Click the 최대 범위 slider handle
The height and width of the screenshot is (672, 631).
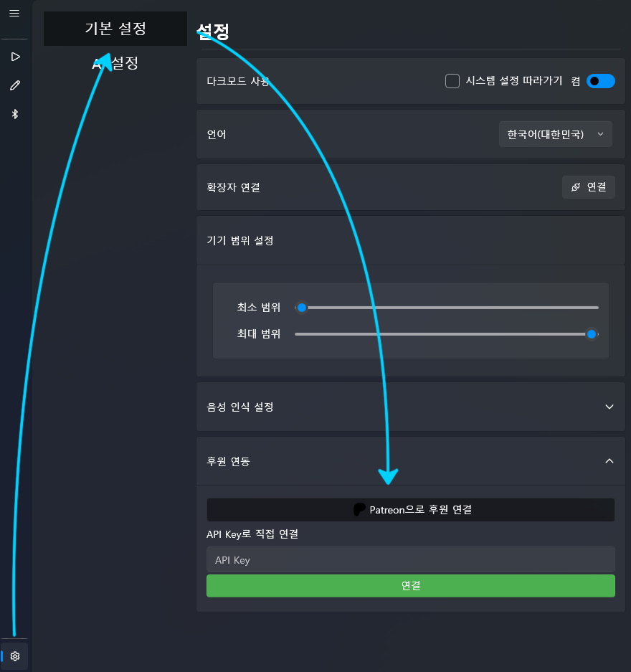[592, 333]
